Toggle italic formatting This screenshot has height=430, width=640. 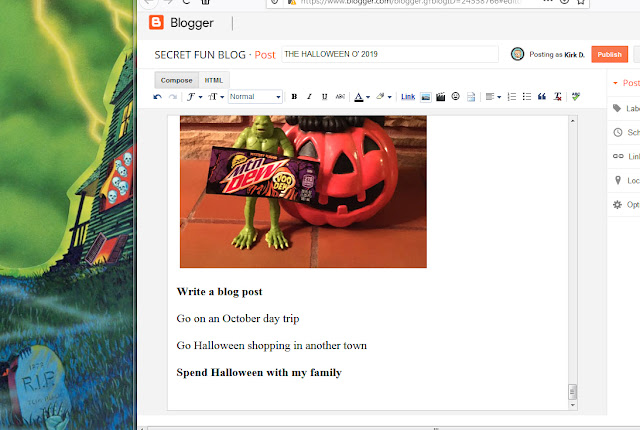309,97
